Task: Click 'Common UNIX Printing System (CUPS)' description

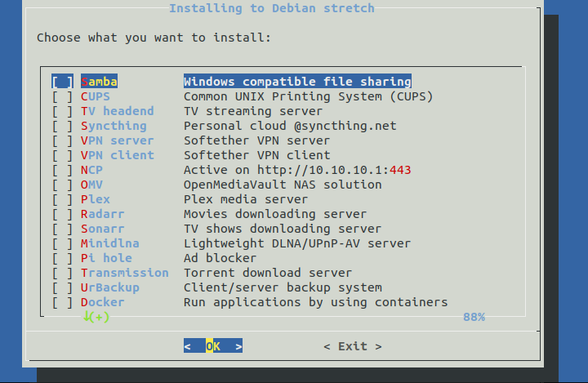Action: click(308, 96)
